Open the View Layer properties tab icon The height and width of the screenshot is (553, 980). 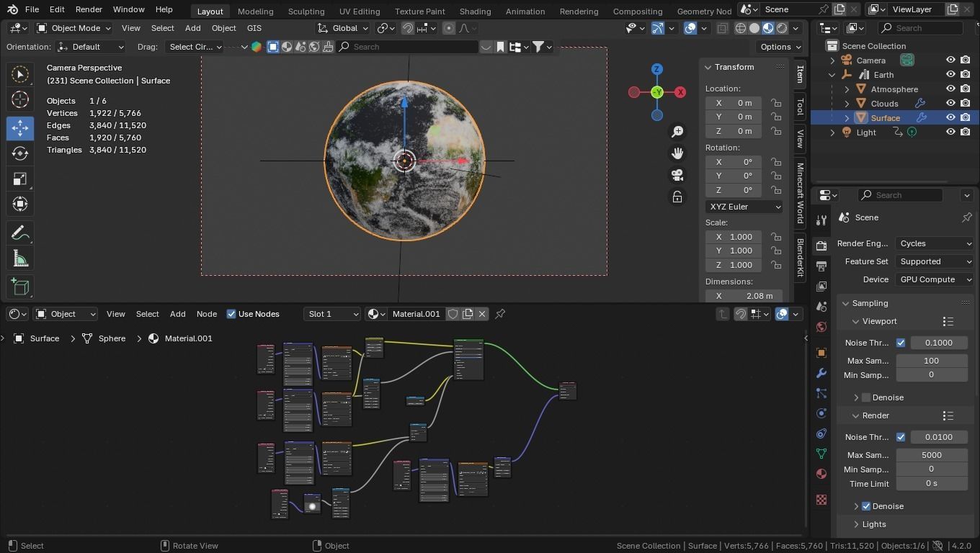tap(821, 287)
